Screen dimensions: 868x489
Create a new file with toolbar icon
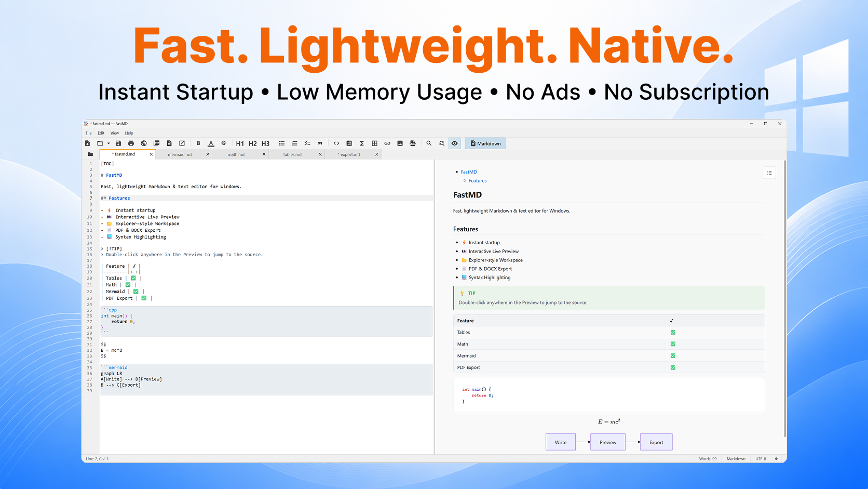click(88, 143)
